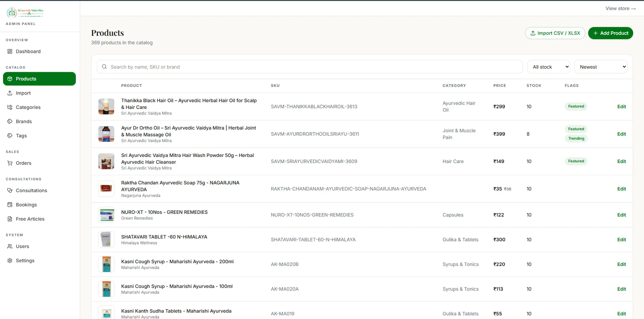This screenshot has height=319, width=644.
Task: Click the Bookings calendar icon
Action: coord(10,205)
